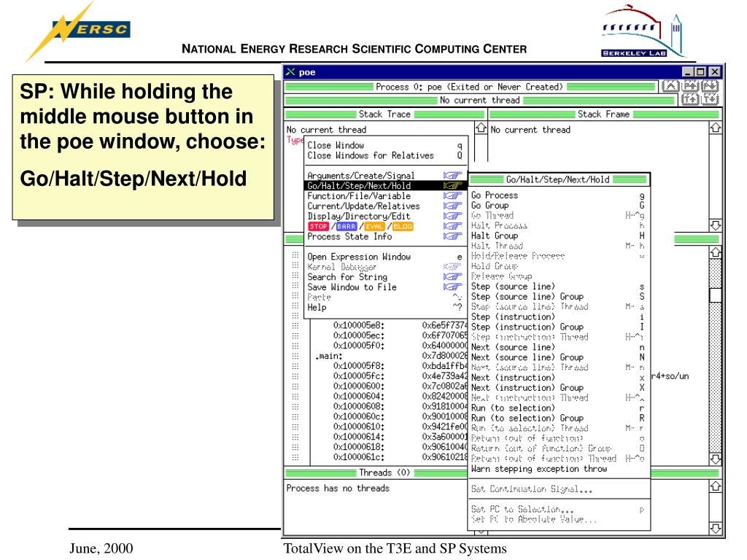Click the Go/Halt/Step/Next/Hold submenu title bar
Viewport: 747px width, 560px height.
558,179
